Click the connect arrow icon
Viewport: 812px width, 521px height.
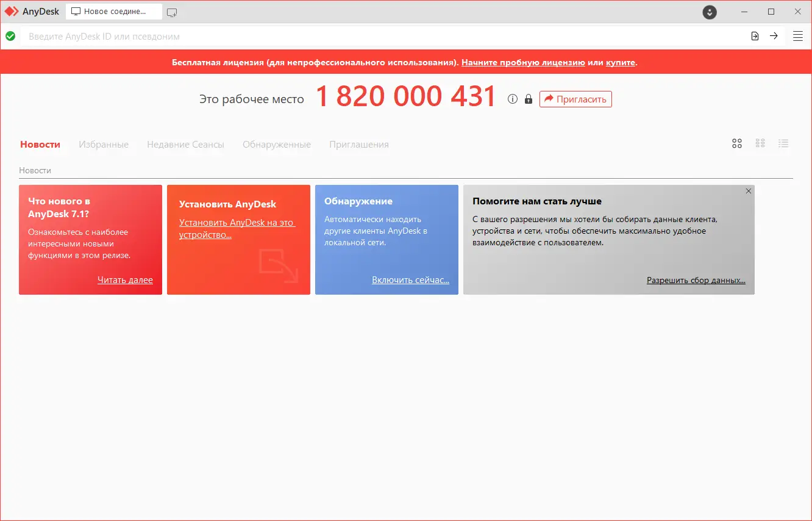point(774,36)
